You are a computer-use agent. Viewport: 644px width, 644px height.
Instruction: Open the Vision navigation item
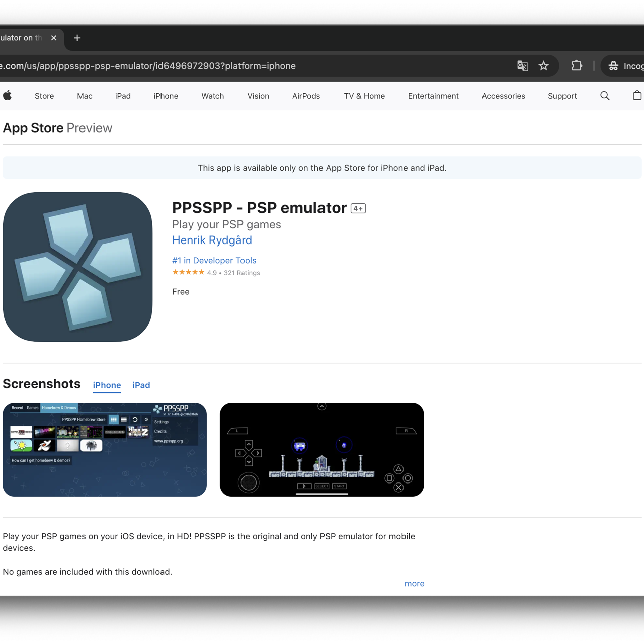(x=258, y=96)
